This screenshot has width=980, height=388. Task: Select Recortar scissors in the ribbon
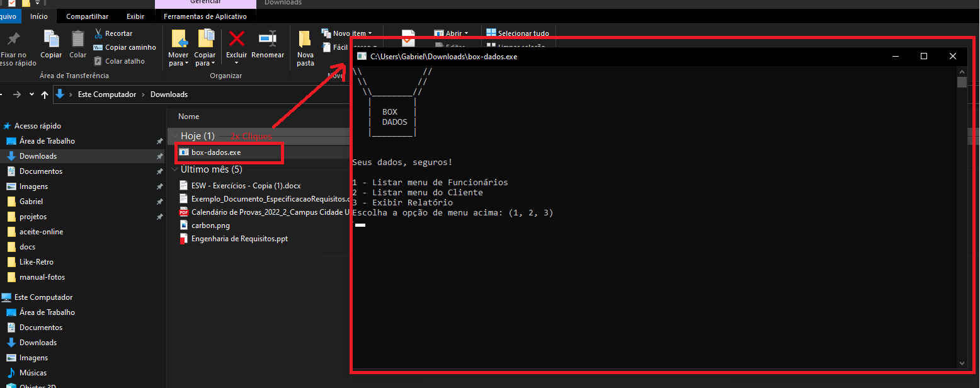click(113, 33)
